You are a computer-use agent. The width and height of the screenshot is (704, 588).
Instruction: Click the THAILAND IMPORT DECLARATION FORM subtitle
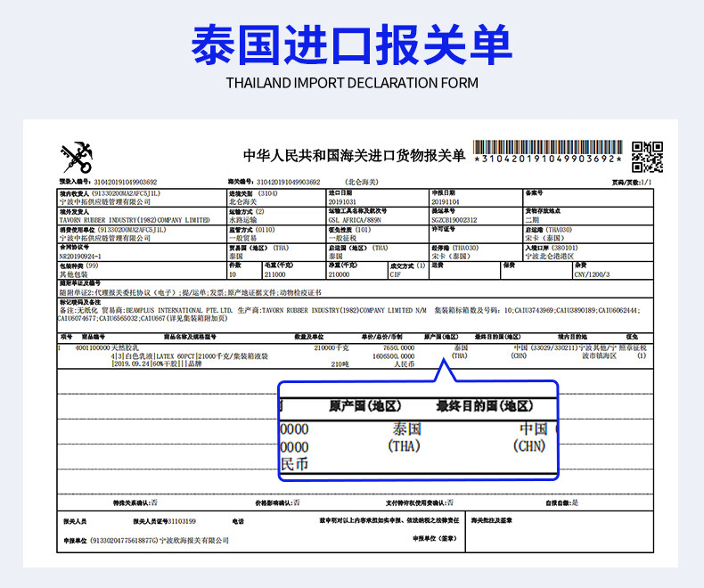[x=352, y=83]
